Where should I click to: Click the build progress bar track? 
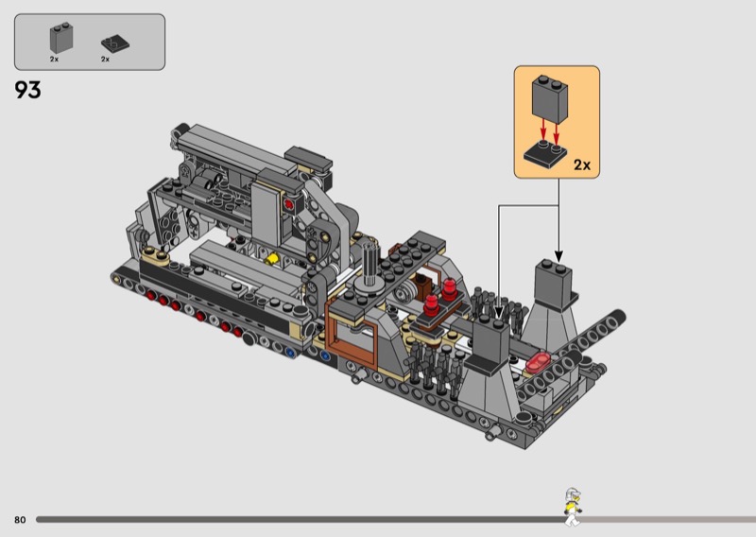[283, 519]
